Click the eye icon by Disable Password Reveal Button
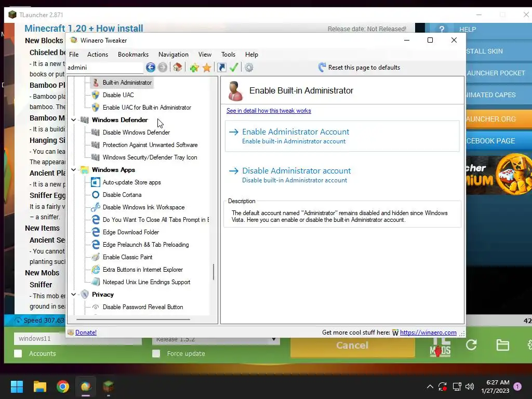Image resolution: width=532 pixels, height=399 pixels. tap(96, 307)
